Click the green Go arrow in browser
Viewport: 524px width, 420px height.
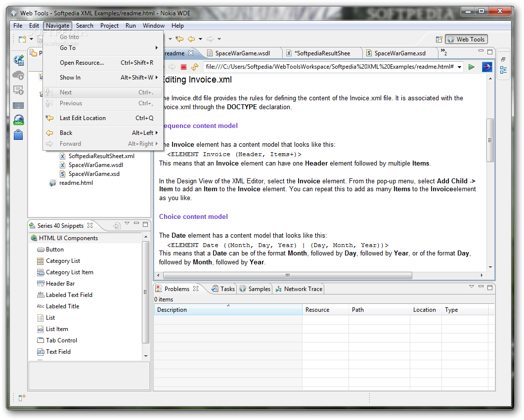coord(471,67)
